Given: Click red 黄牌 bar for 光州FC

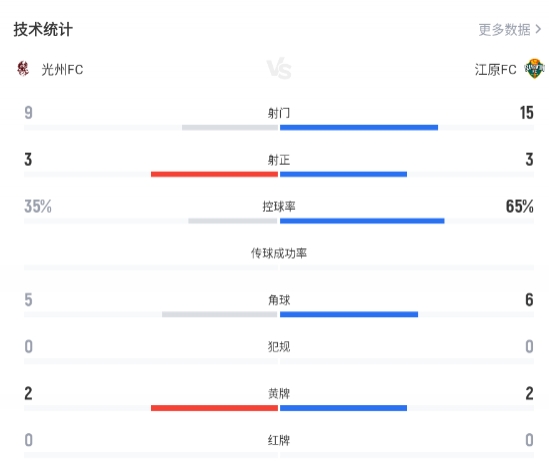Looking at the screenshot, I should pyautogui.click(x=214, y=408).
